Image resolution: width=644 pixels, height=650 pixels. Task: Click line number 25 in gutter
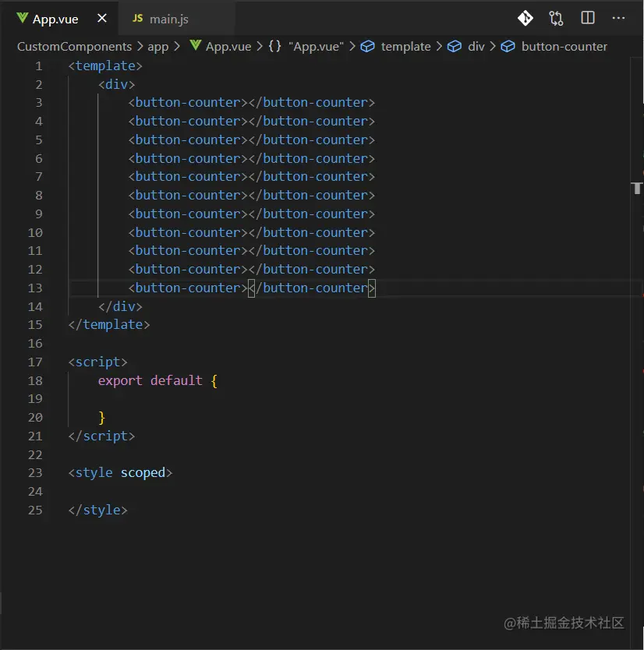[x=35, y=510]
